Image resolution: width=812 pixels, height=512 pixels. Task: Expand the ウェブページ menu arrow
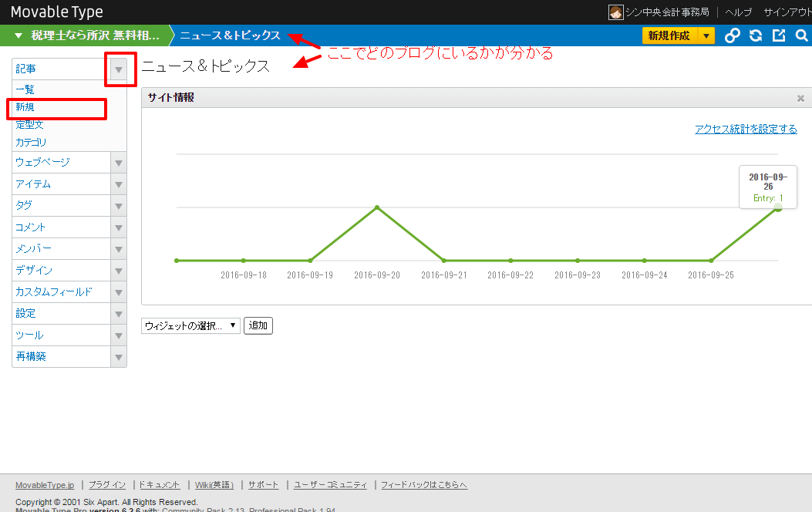pos(119,163)
